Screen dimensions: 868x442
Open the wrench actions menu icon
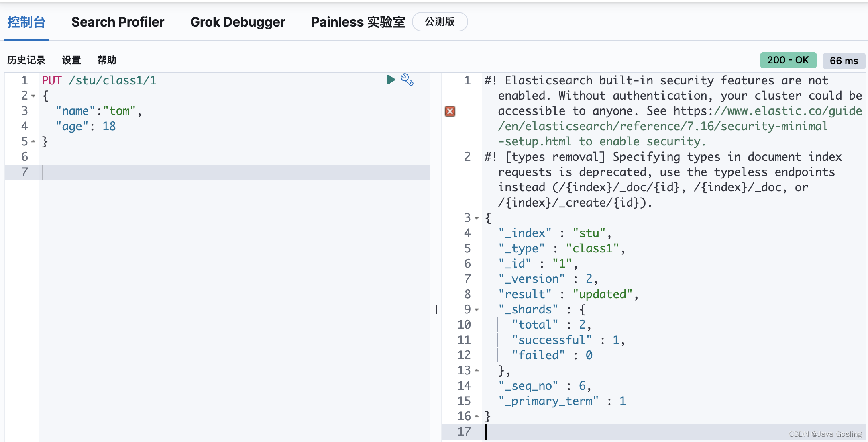(x=407, y=80)
